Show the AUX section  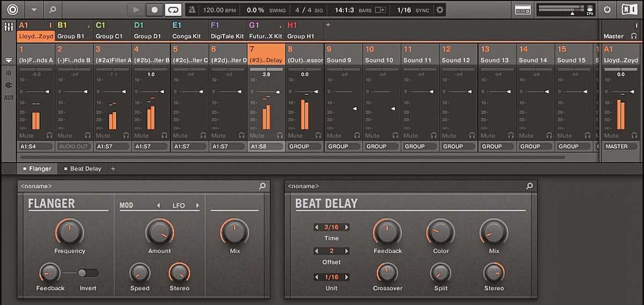8,98
